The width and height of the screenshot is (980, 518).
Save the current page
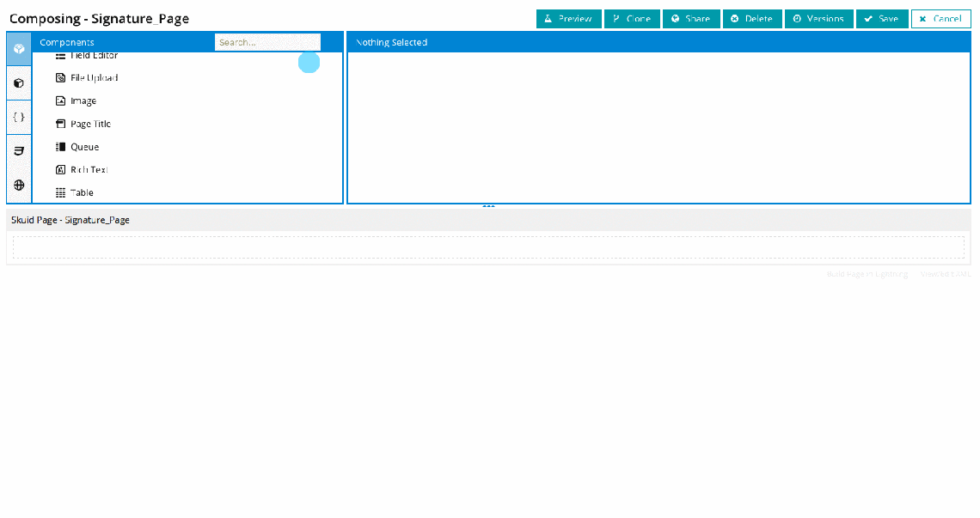[x=882, y=18]
